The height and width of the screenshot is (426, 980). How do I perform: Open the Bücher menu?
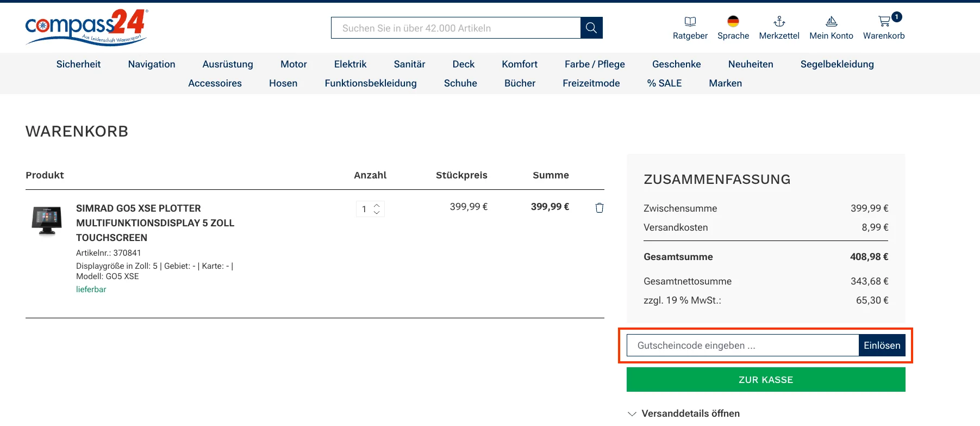pyautogui.click(x=520, y=83)
